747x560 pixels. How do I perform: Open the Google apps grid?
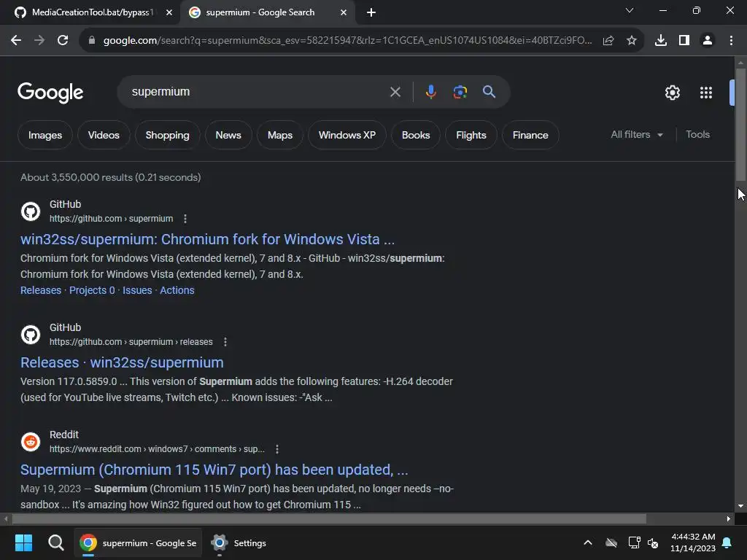pyautogui.click(x=706, y=93)
